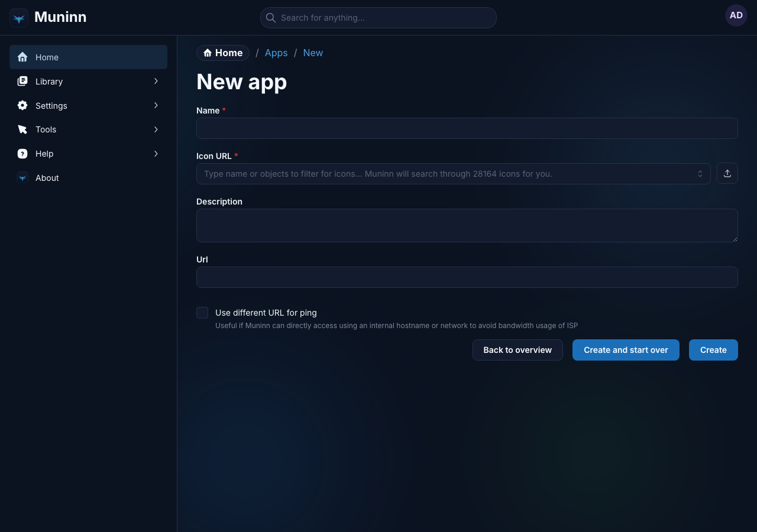
Task: Open the Settings menu item
Action: 88,105
